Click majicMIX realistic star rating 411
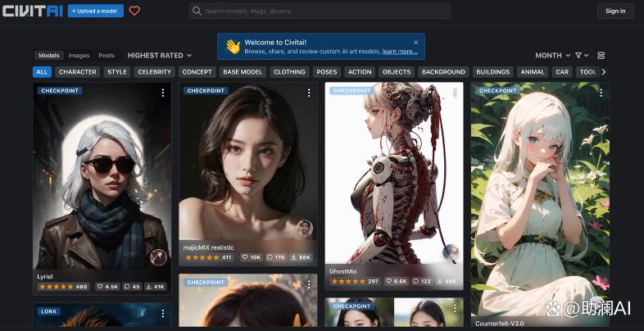 pyautogui.click(x=209, y=257)
